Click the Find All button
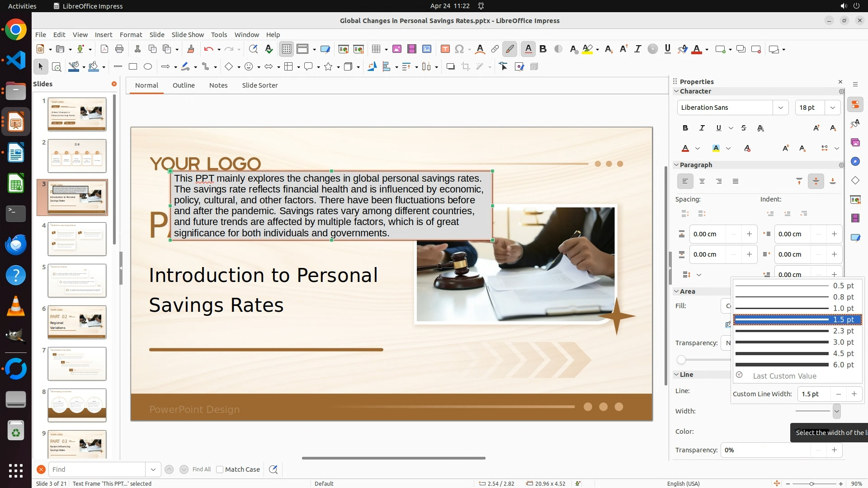 click(x=202, y=469)
